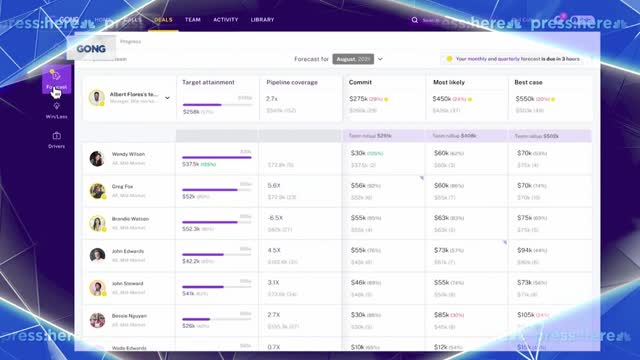Click chevron next to forecast month
The width and height of the screenshot is (640, 360).
coord(380,59)
